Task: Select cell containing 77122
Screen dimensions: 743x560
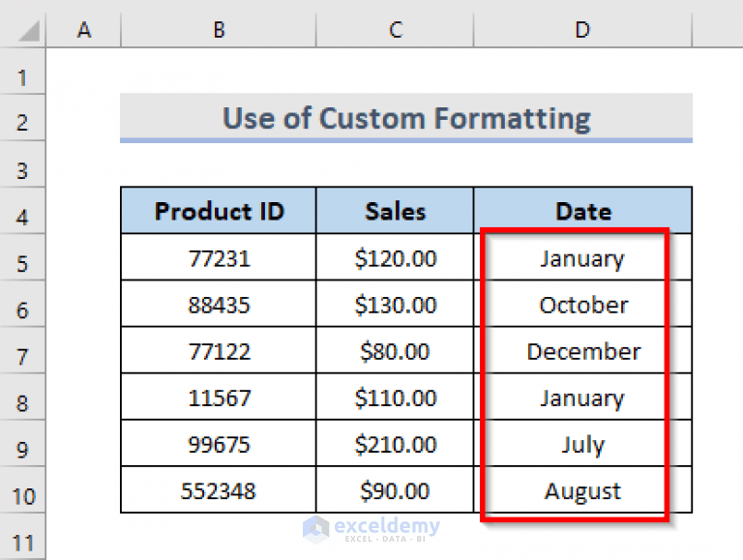Action: click(x=219, y=350)
